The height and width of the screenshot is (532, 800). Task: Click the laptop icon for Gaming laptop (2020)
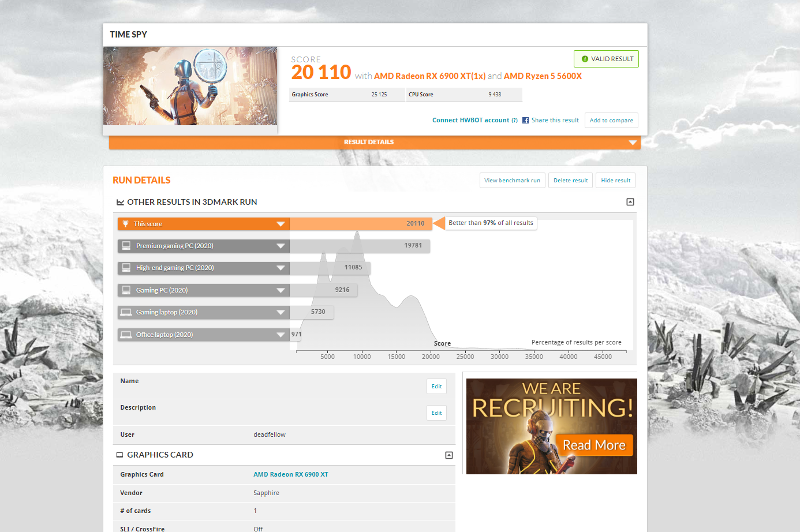pyautogui.click(x=126, y=312)
